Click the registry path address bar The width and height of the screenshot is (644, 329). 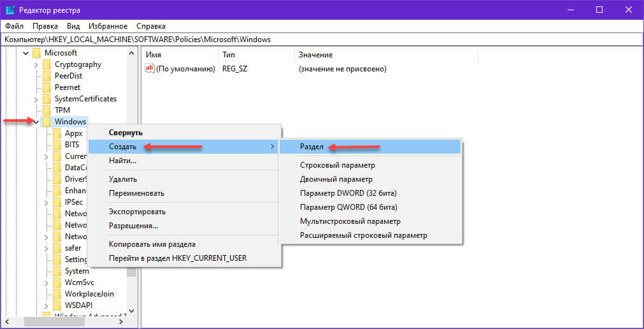(x=322, y=40)
